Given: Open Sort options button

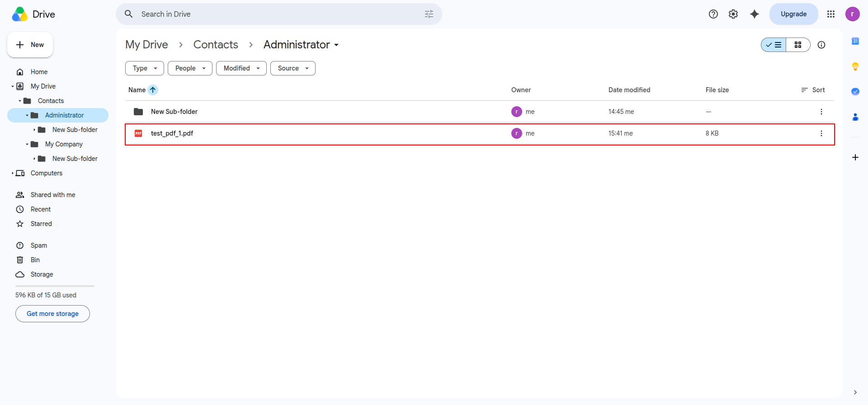Looking at the screenshot, I should tap(813, 90).
